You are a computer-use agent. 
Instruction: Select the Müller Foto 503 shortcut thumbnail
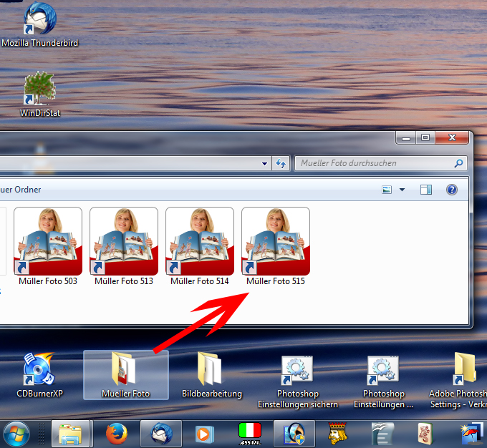point(48,241)
